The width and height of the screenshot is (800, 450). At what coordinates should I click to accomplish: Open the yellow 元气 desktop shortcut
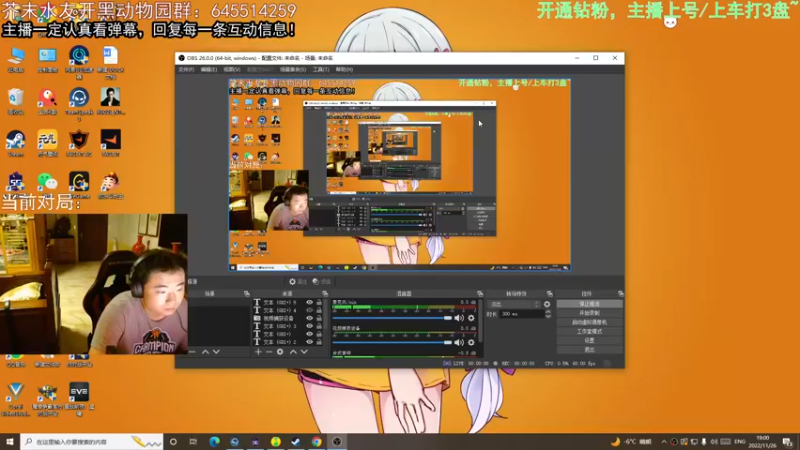(x=47, y=143)
